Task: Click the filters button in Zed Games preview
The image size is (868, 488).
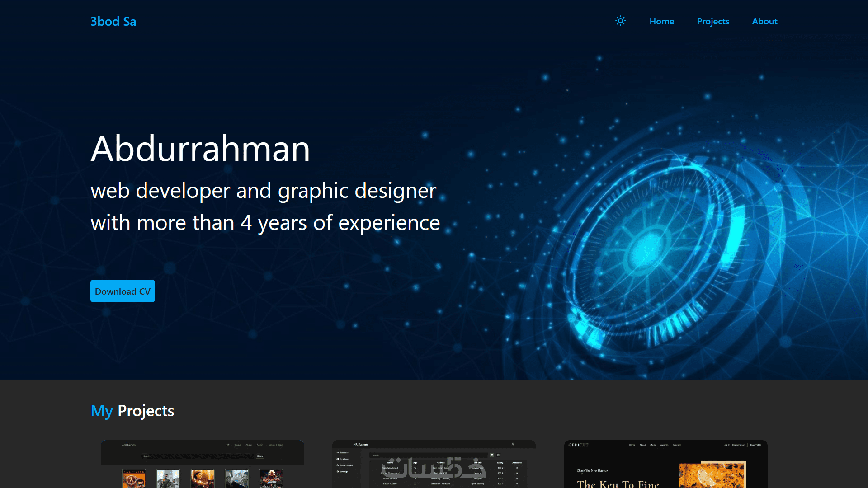Action: click(260, 456)
